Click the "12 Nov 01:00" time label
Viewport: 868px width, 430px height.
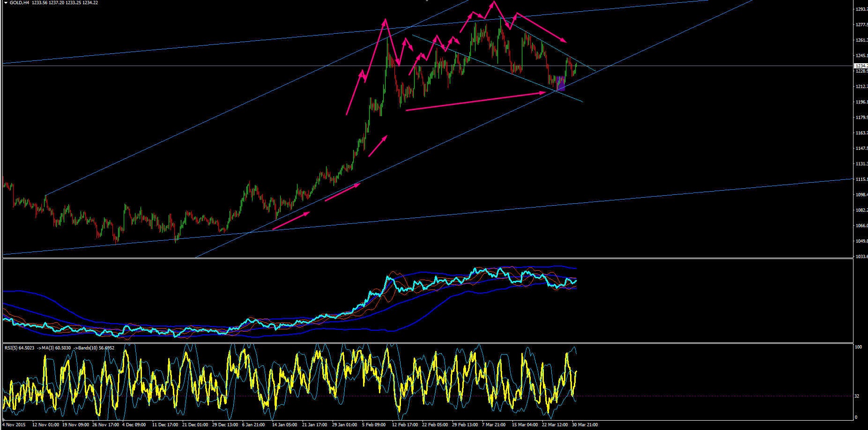45,425
